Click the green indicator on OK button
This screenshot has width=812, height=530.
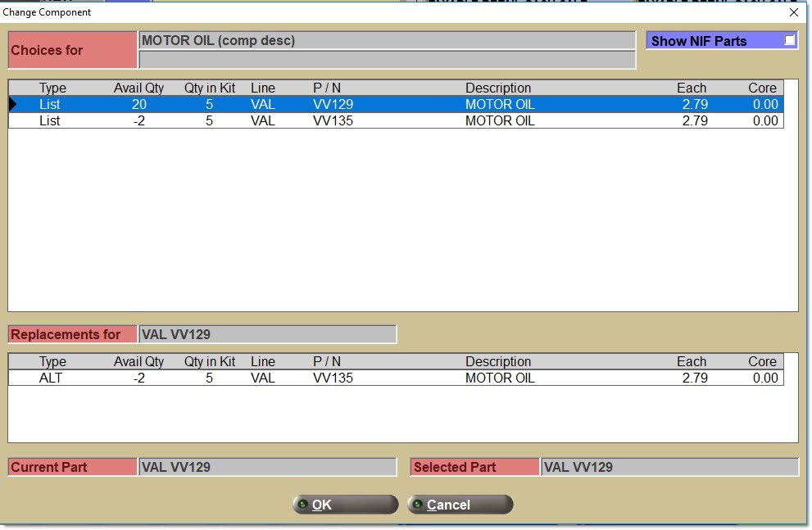[303, 505]
